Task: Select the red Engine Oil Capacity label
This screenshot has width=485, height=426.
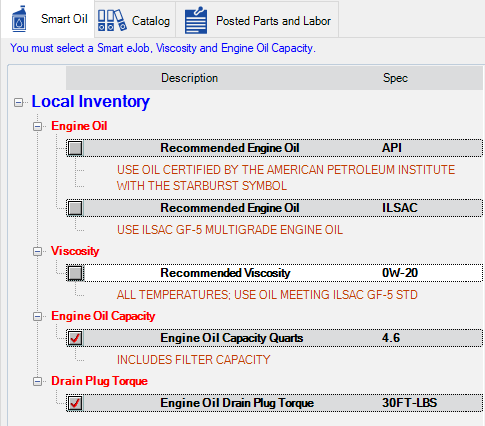Action: coord(103,316)
